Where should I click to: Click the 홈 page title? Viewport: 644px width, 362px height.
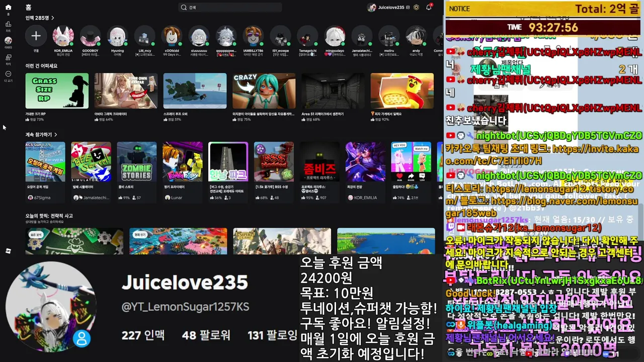(28, 8)
